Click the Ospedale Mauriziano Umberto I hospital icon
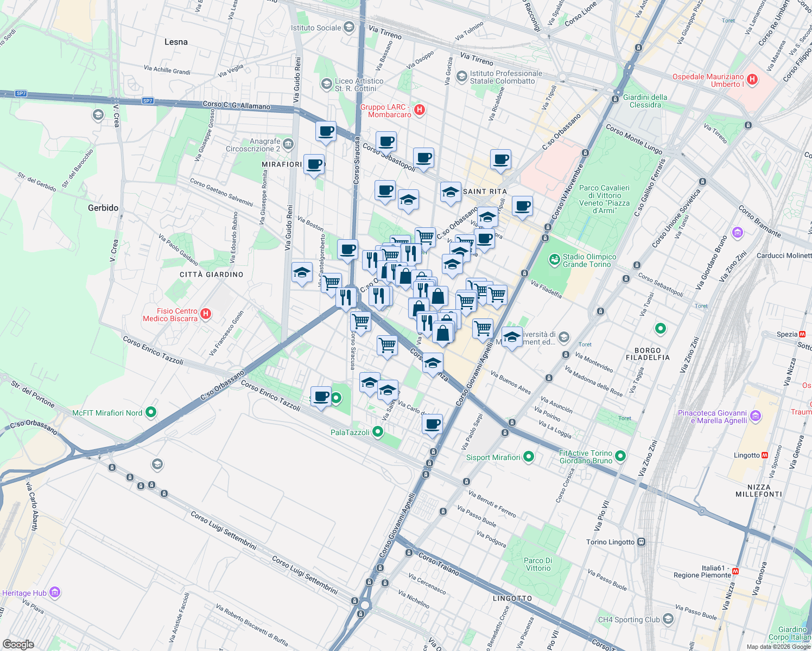Image resolution: width=812 pixels, height=651 pixels. 752,80
